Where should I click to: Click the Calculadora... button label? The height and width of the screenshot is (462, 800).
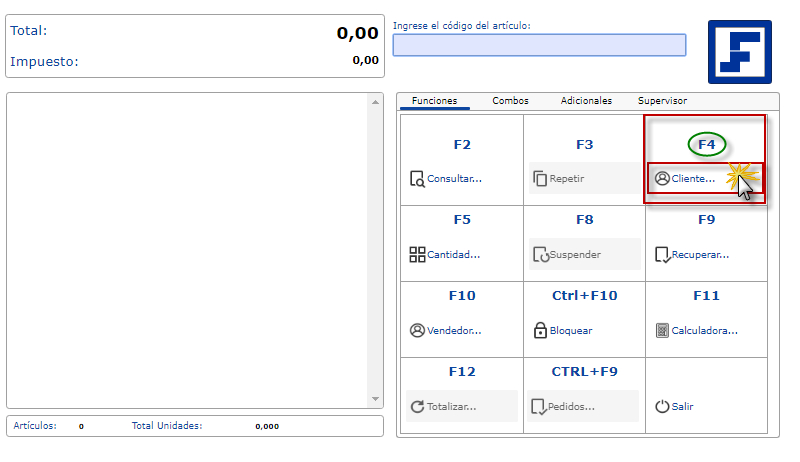coord(705,330)
